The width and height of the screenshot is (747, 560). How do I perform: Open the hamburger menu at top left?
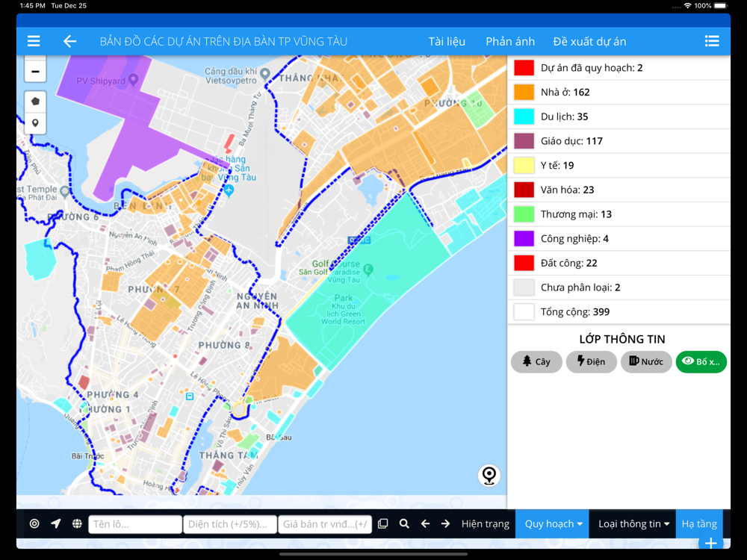tap(34, 41)
